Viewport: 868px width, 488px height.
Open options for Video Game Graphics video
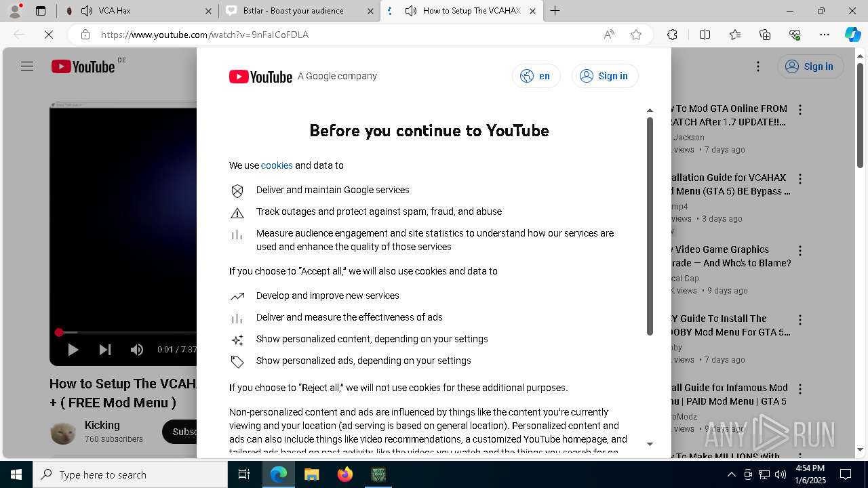(x=800, y=251)
